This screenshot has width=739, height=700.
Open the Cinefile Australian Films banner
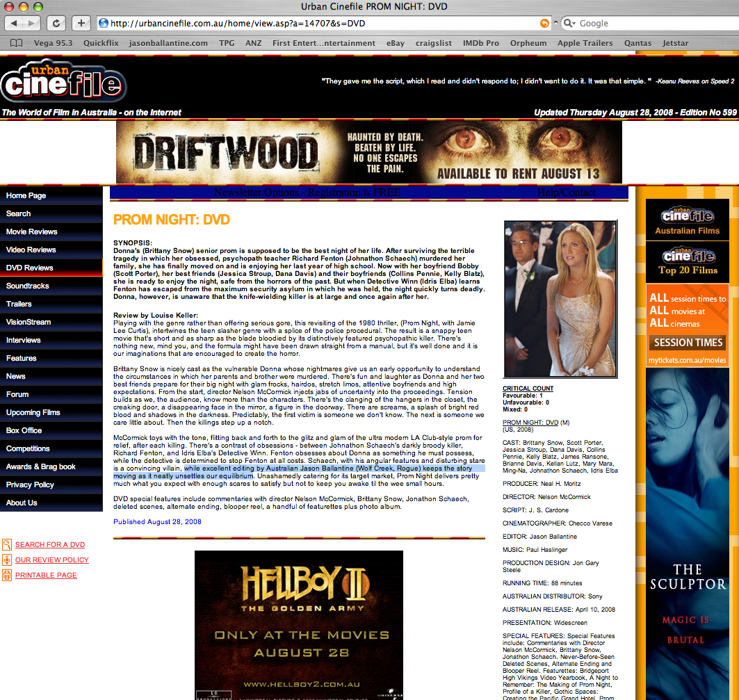coord(687,220)
